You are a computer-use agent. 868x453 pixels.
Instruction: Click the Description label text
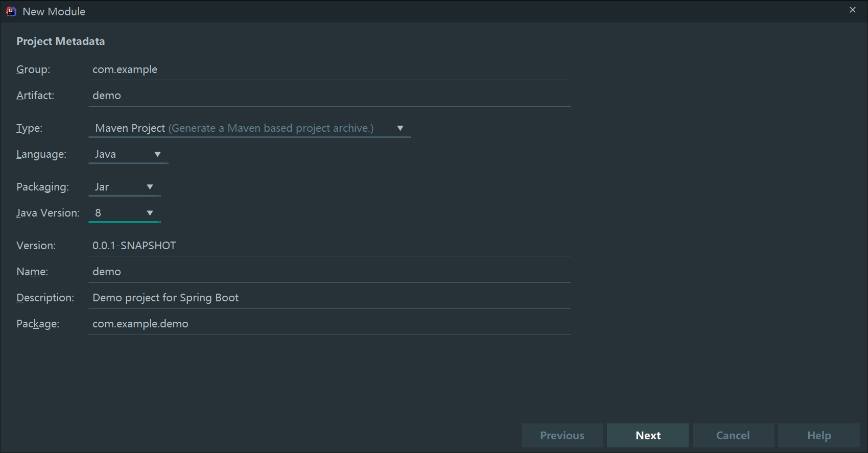45,298
